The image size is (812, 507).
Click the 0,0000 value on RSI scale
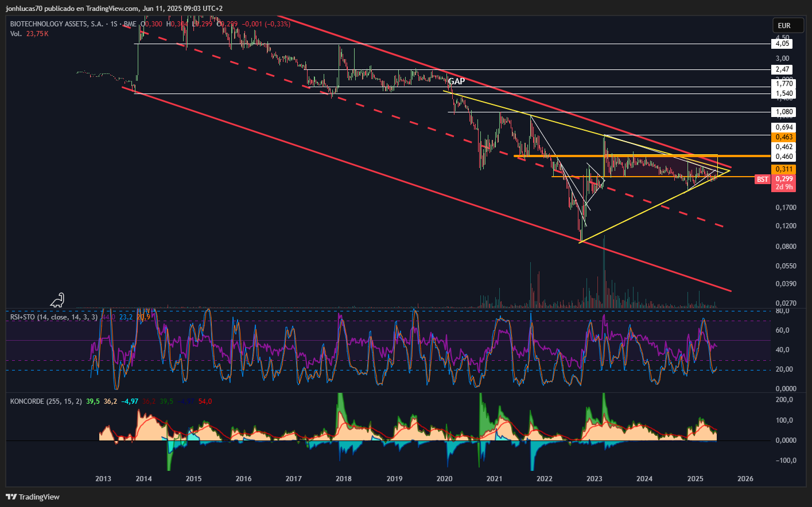point(786,389)
